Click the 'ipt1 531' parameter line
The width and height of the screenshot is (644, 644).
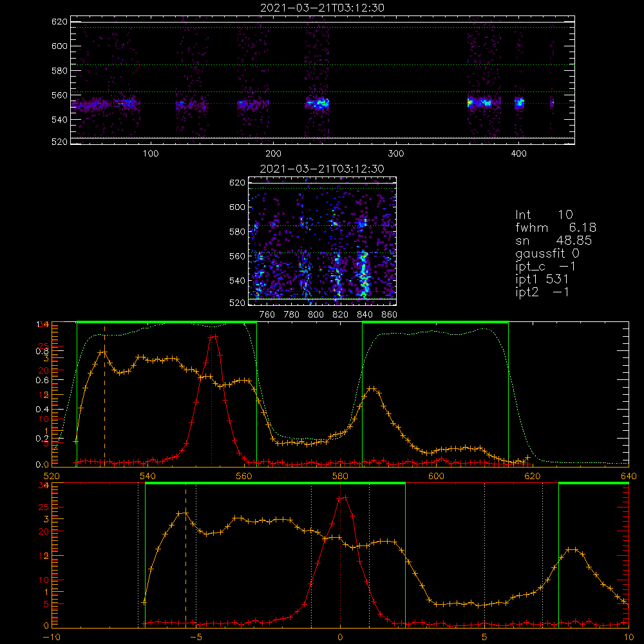tap(542, 279)
